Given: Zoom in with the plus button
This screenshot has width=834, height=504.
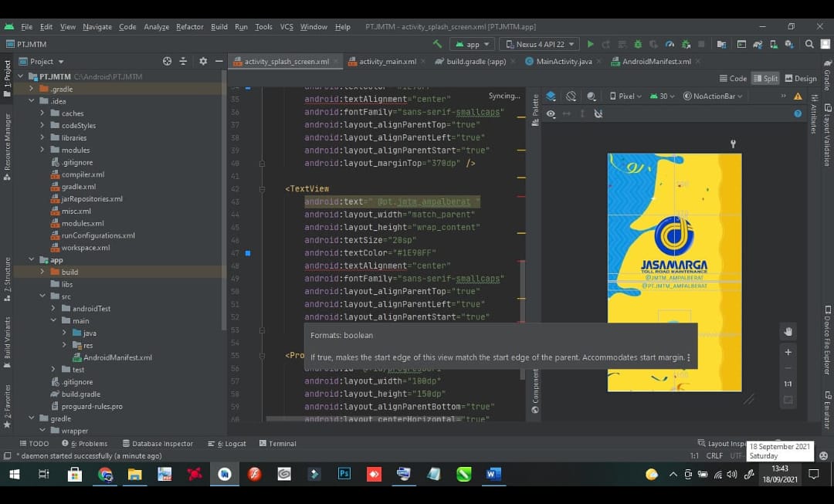Looking at the screenshot, I should tap(788, 352).
